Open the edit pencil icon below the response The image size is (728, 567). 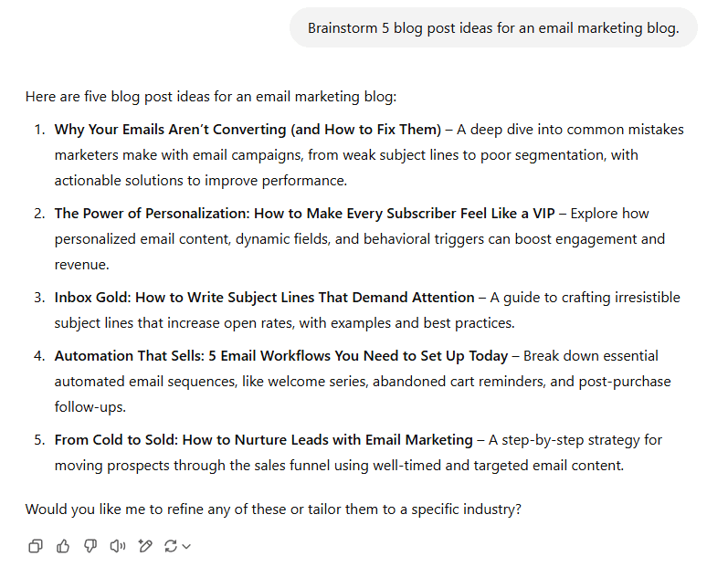(x=144, y=546)
